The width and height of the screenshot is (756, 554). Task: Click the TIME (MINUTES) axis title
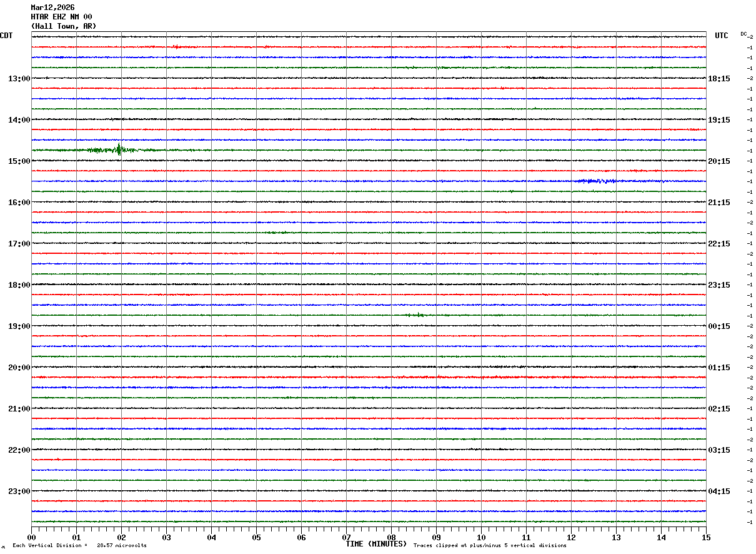tap(377, 544)
